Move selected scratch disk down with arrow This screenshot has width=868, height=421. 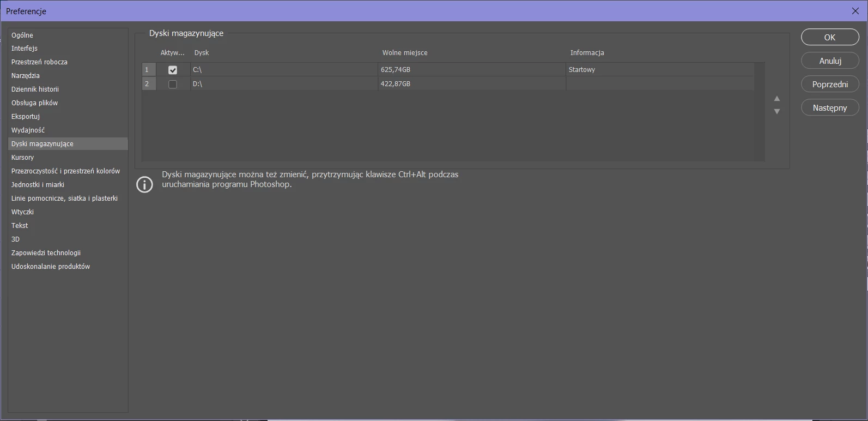click(x=777, y=111)
